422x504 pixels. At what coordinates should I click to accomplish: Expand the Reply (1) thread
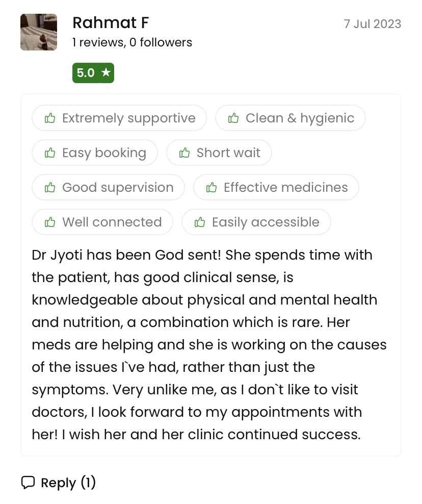[x=68, y=483]
